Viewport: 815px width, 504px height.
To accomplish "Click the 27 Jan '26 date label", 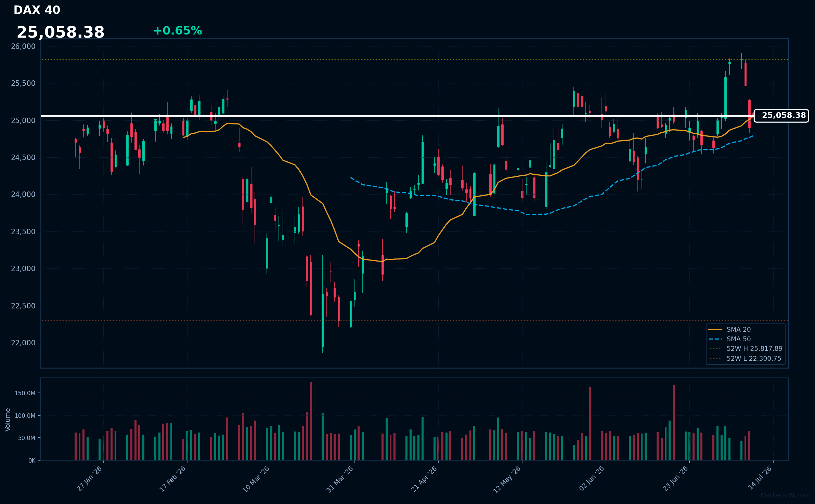I will (x=90, y=479).
